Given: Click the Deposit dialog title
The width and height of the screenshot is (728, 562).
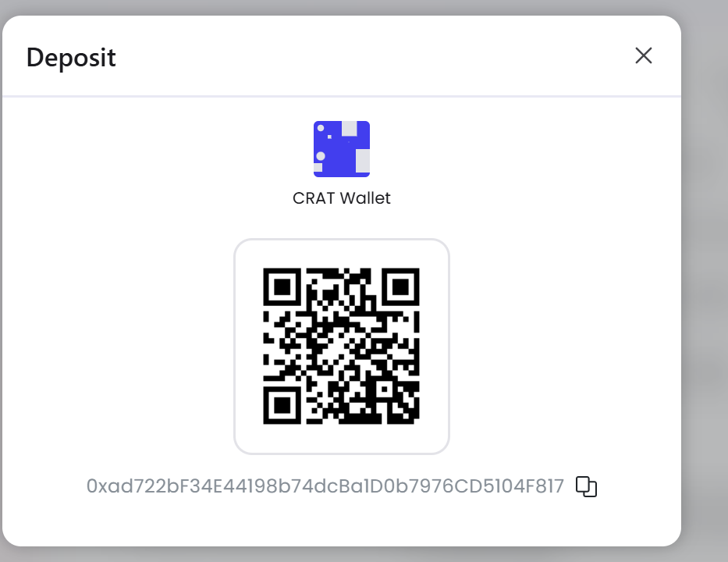Looking at the screenshot, I should point(71,58).
